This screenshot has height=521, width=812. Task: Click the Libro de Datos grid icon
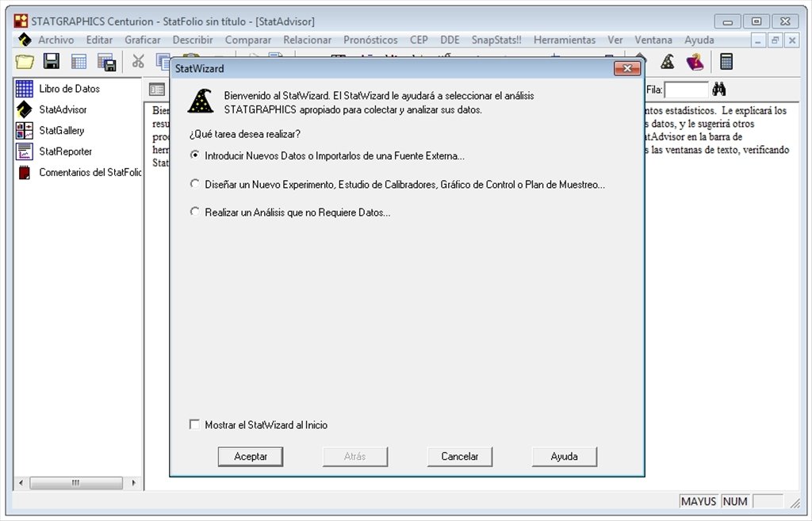(x=25, y=89)
